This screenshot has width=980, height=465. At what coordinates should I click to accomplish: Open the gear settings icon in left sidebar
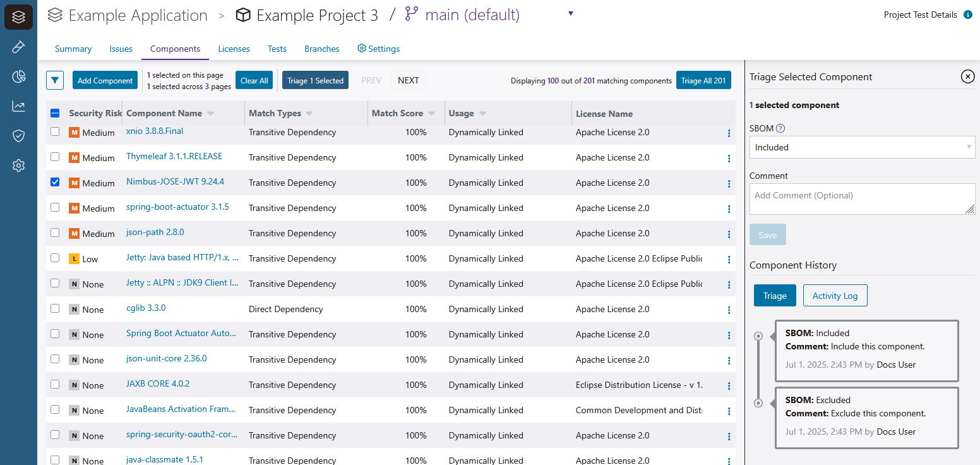pos(18,166)
